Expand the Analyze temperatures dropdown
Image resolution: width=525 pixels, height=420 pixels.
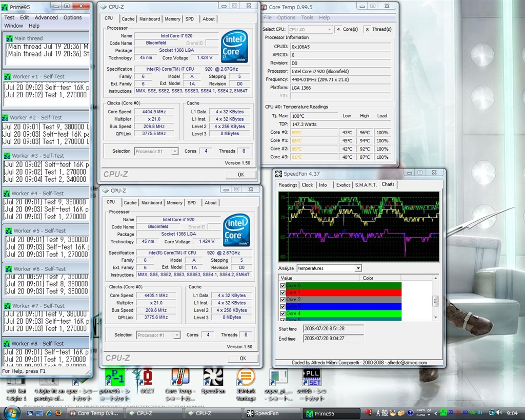(x=358, y=268)
